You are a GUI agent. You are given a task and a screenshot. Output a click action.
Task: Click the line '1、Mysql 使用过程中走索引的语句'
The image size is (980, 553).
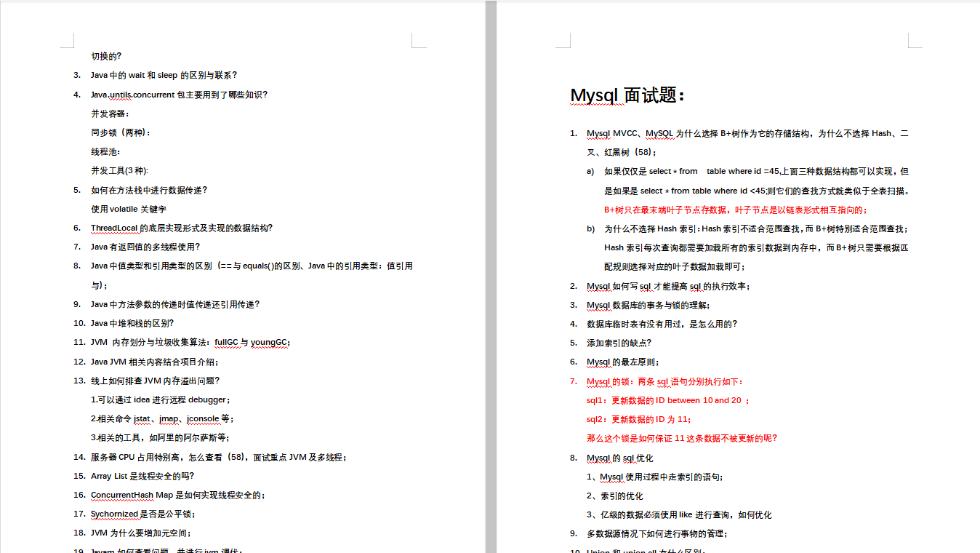pyautogui.click(x=654, y=477)
